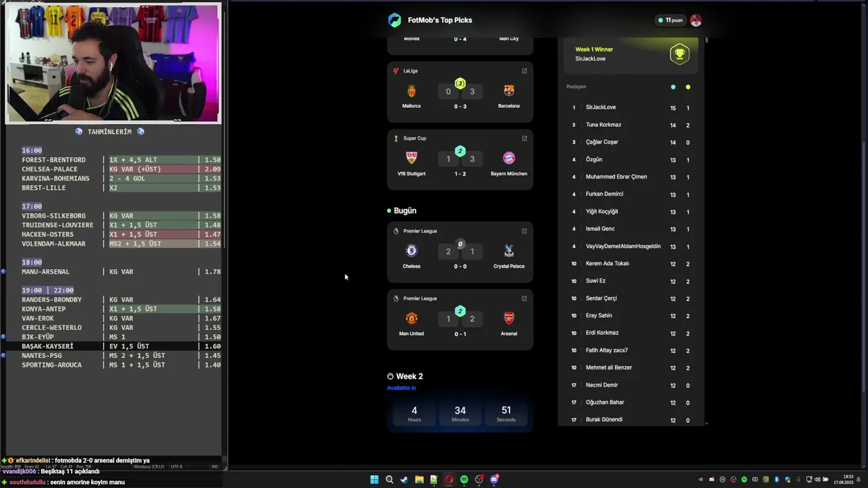Open File Explorer from the taskbar
The height and width of the screenshot is (488, 868).
[x=419, y=479]
